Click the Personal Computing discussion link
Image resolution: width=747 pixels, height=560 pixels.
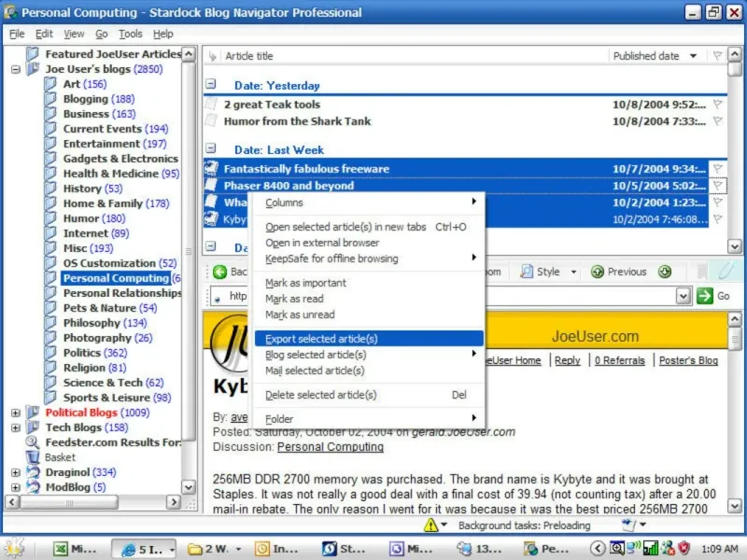pos(331,447)
